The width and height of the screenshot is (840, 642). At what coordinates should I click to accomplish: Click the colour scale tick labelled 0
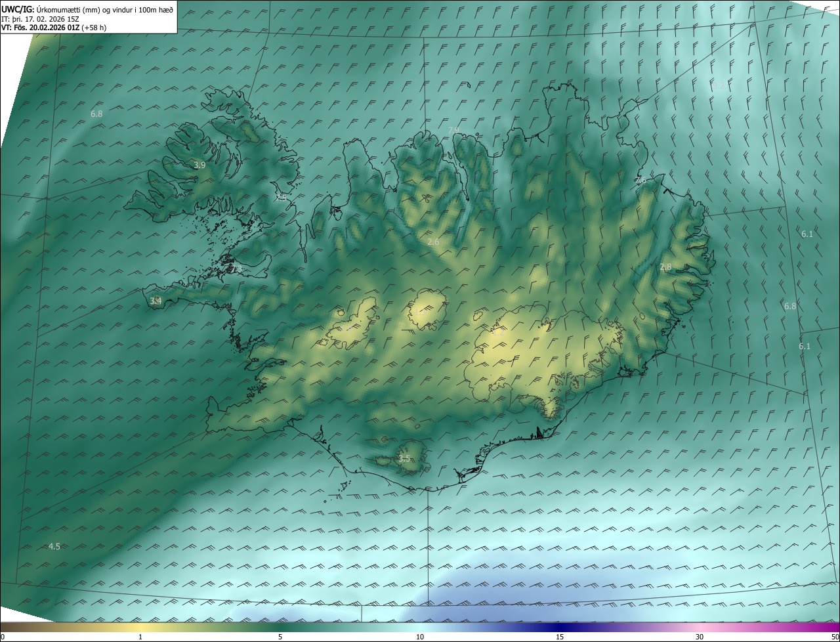tap(2, 637)
